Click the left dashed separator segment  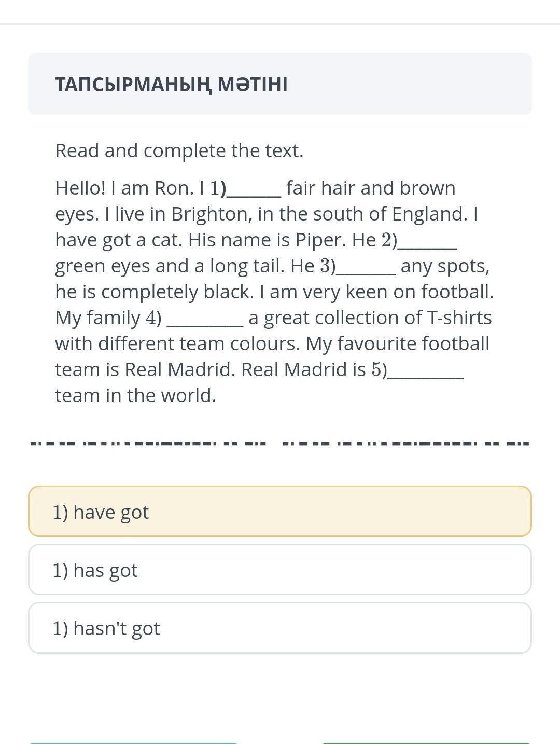click(149, 444)
